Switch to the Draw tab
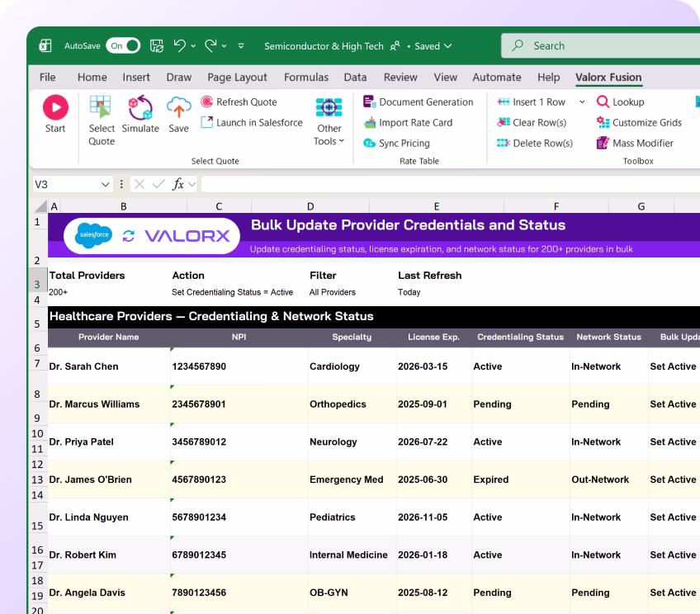This screenshot has width=700, height=614. pos(178,78)
